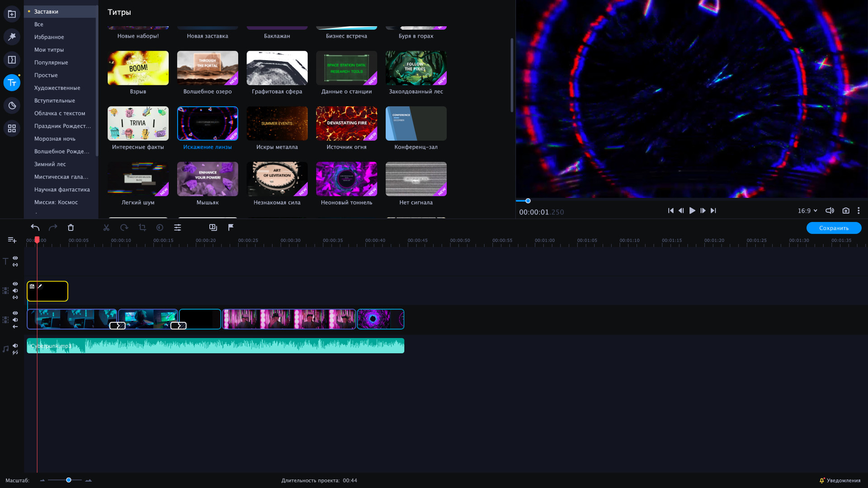This screenshot has width=868, height=488.
Task: Hide the titles track eye icon
Action: 15,258
